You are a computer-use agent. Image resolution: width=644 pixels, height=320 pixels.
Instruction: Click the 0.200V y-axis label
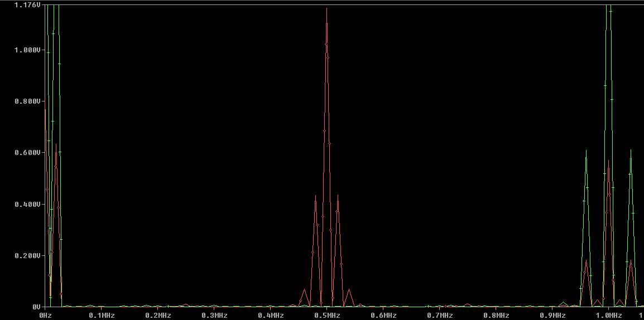pos(27,255)
